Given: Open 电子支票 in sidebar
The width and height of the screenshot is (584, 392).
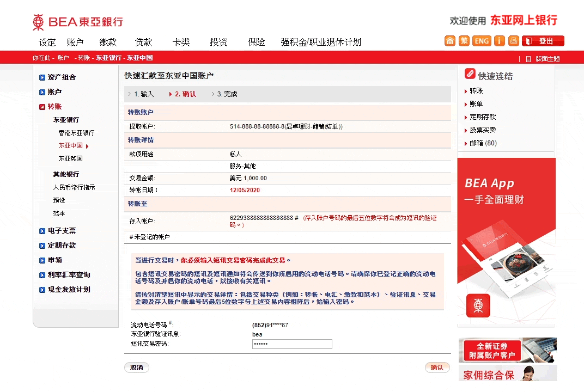Looking at the screenshot, I should click(x=62, y=231).
